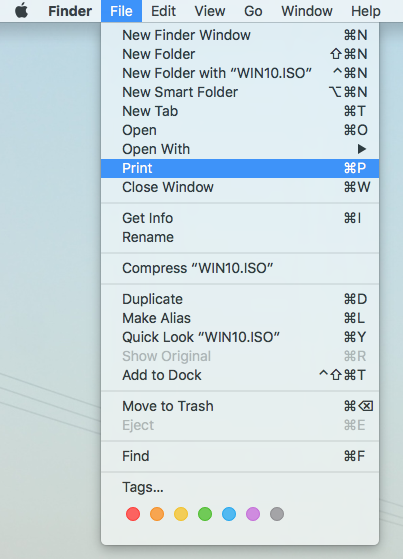Open the View menu
403x559 pixels.
210,11
